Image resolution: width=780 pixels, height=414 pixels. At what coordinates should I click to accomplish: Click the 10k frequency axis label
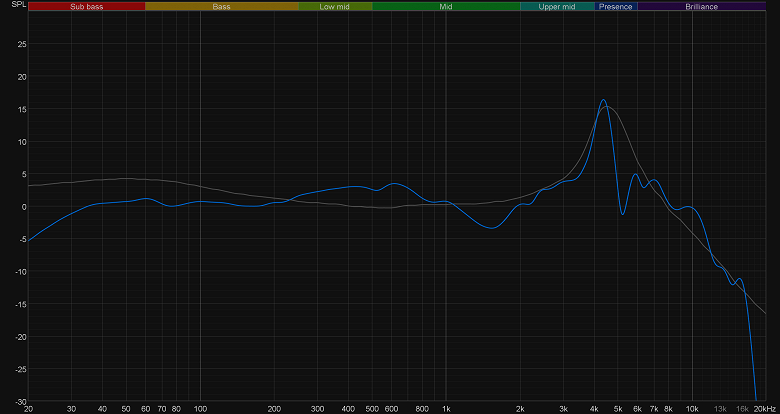pyautogui.click(x=692, y=409)
